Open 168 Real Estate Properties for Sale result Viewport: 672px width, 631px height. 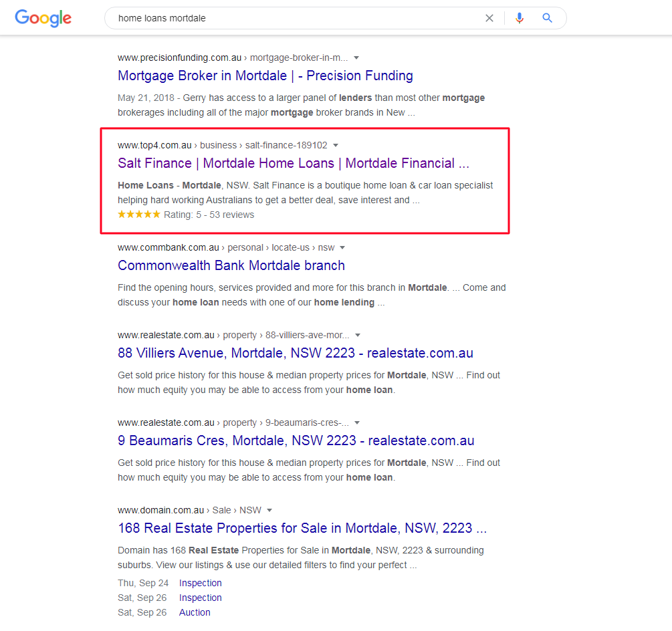302,528
